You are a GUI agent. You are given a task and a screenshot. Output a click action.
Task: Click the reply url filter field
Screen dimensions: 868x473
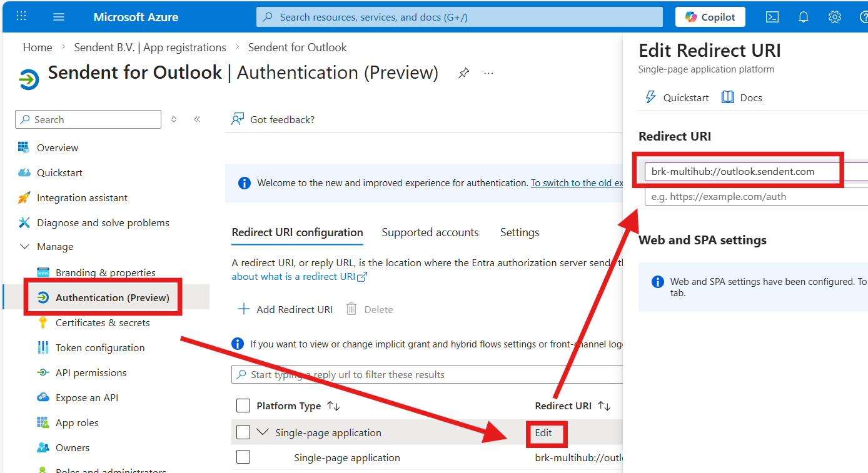click(x=427, y=374)
